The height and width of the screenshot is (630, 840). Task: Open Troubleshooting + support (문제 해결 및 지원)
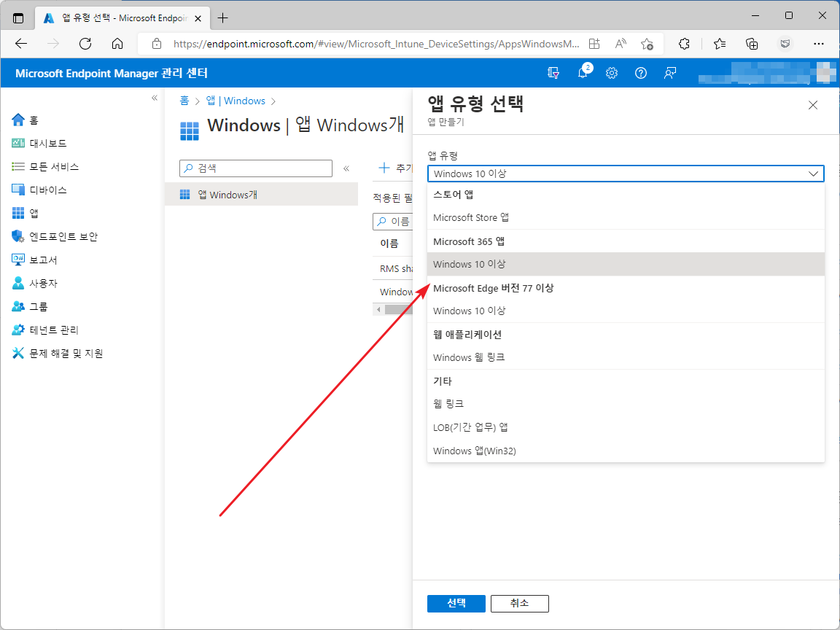point(58,353)
